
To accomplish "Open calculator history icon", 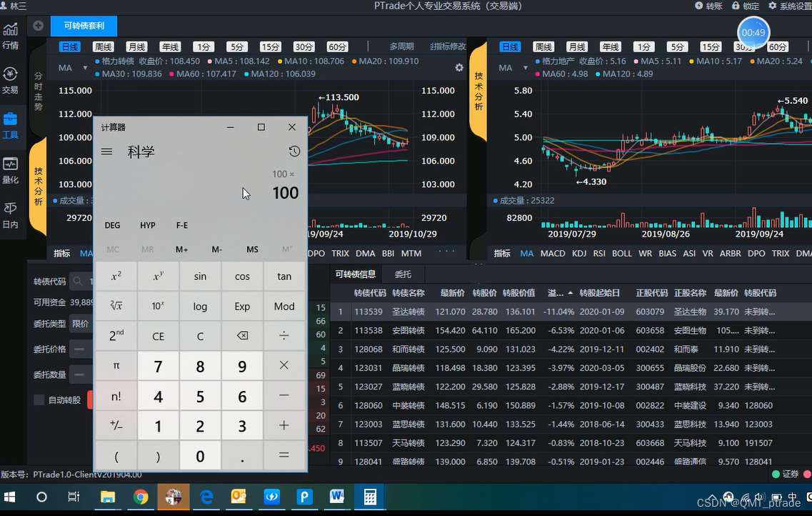I will (x=294, y=152).
